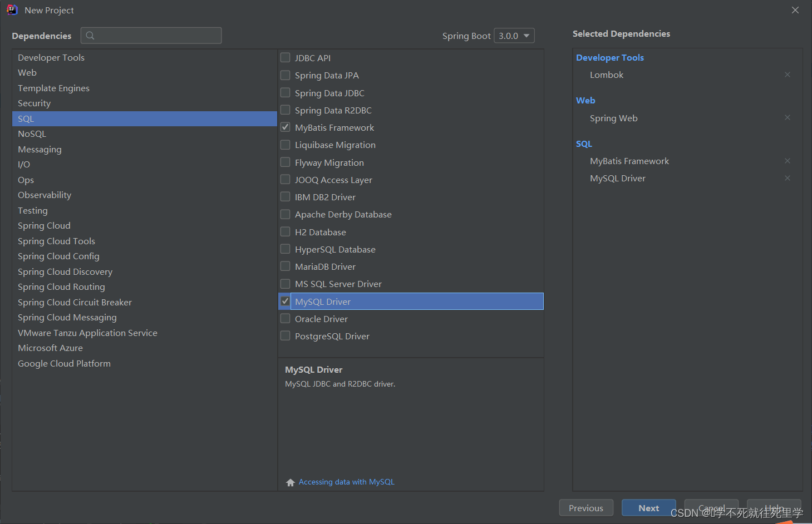Screen dimensions: 812x524
Task: Select the Spring Cloud Config category
Action: tap(58, 256)
